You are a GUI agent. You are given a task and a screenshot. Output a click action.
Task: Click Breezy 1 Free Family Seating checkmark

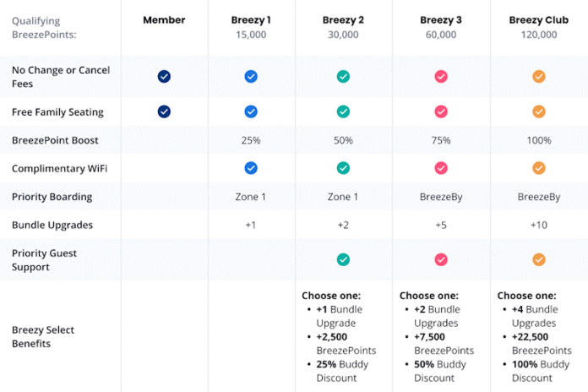[x=251, y=112]
